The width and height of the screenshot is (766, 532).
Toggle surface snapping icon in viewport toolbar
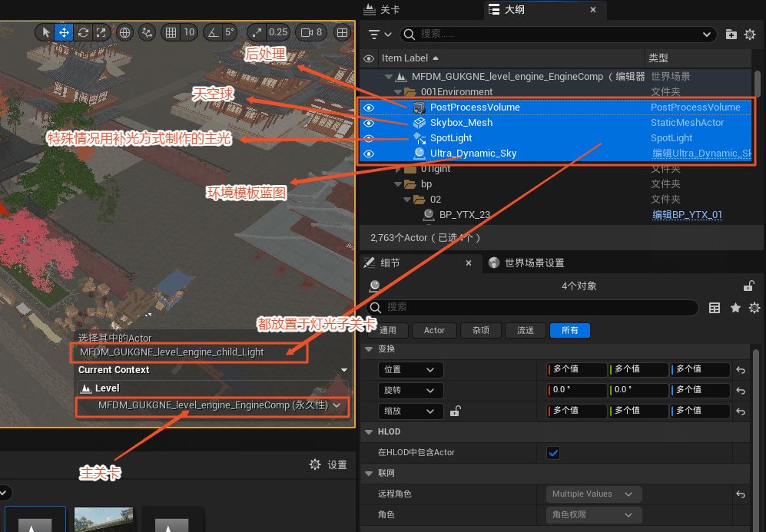pos(148,32)
